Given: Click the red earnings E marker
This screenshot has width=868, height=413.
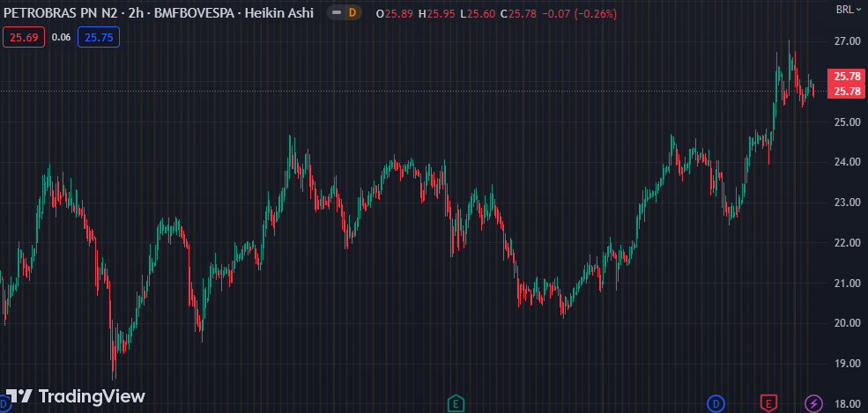Looking at the screenshot, I should [768, 403].
